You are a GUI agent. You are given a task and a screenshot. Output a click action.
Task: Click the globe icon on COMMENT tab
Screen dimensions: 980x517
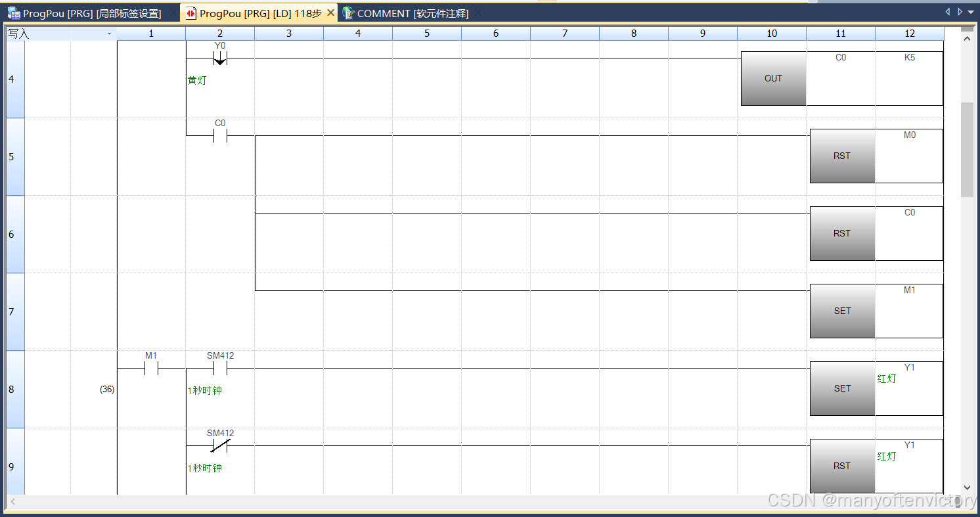348,13
